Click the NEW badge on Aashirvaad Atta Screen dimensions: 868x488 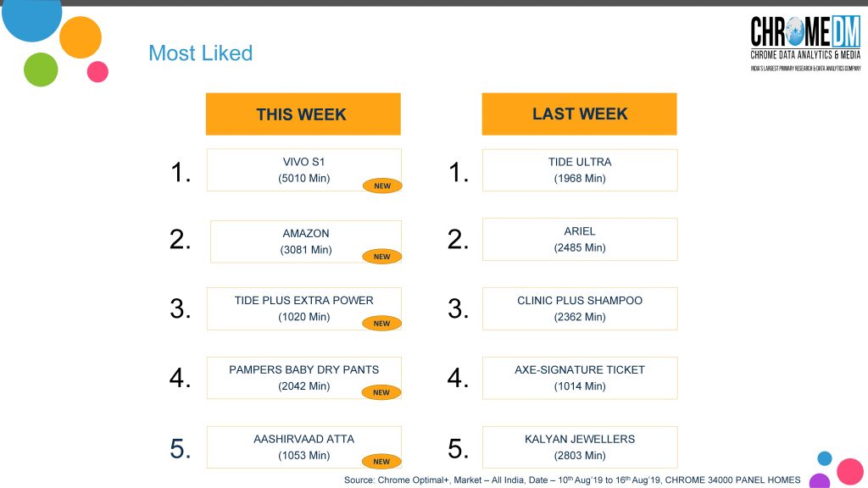tap(382, 461)
